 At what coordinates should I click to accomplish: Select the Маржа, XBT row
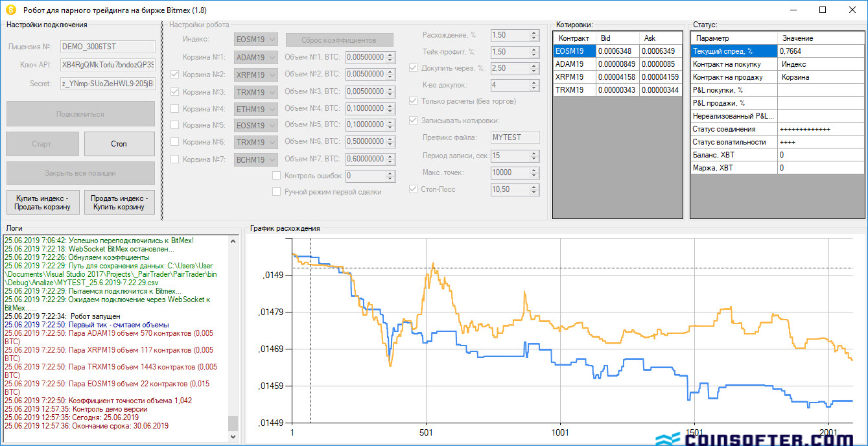click(x=777, y=168)
